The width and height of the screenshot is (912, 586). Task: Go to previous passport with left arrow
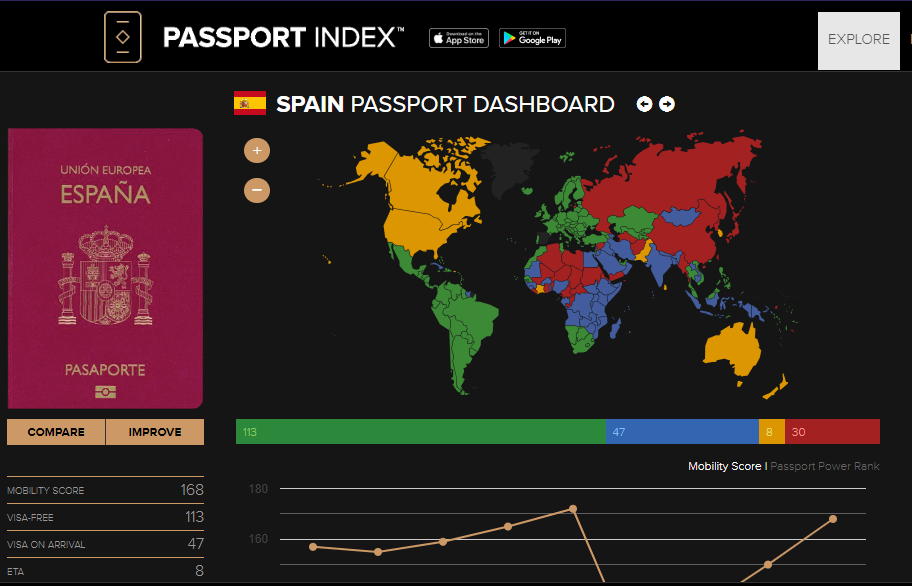644,104
